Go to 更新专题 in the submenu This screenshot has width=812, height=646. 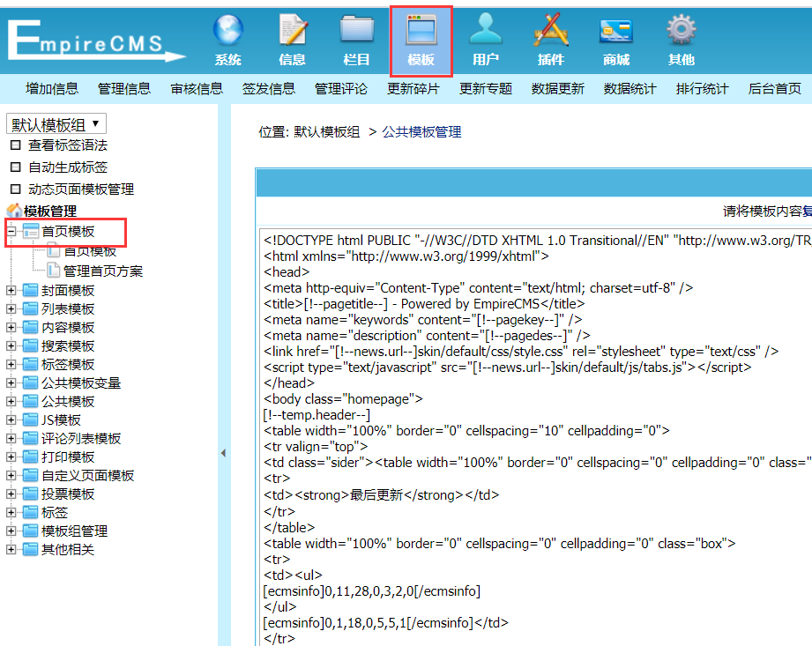click(x=486, y=88)
